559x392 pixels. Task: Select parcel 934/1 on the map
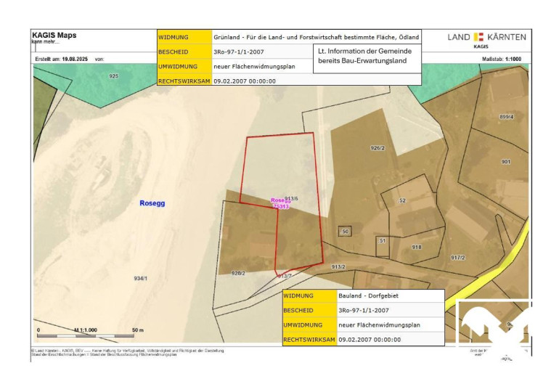[141, 278]
